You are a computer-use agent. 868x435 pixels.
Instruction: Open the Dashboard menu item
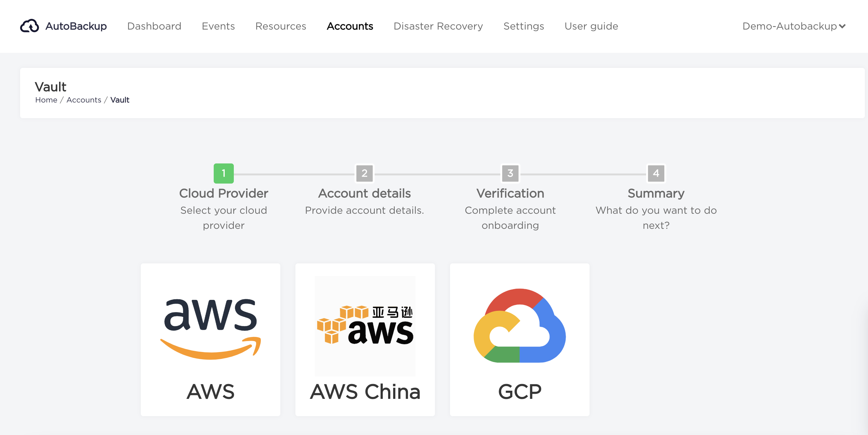(x=154, y=26)
